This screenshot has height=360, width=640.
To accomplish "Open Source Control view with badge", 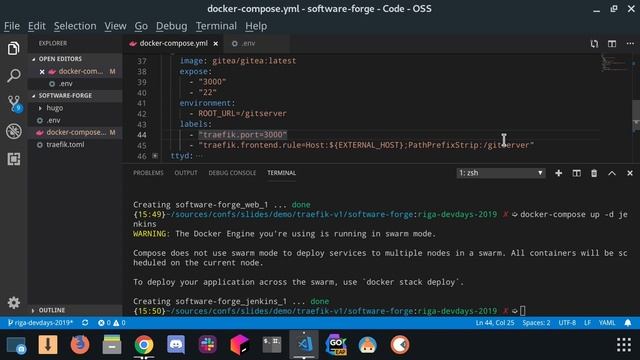I will (x=14, y=103).
